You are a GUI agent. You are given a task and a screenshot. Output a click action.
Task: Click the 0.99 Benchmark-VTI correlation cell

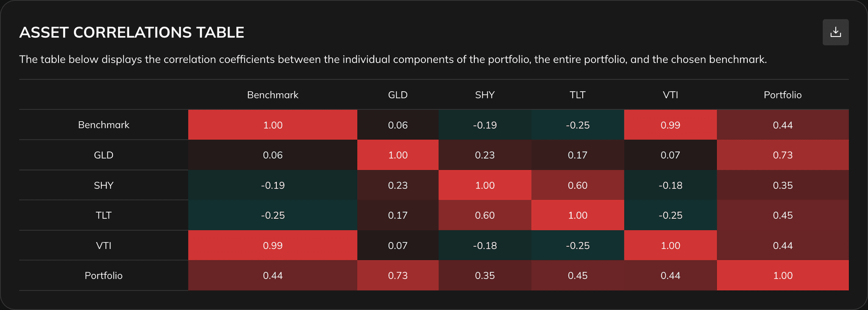[x=670, y=125]
